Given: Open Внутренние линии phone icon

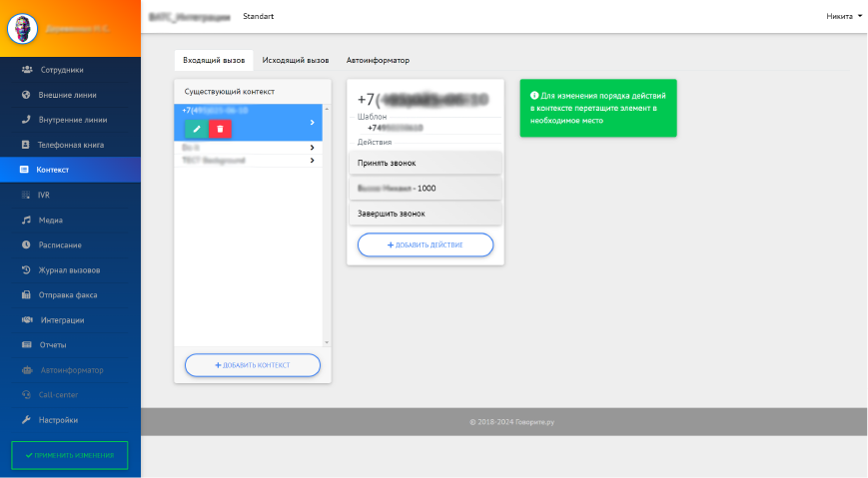Looking at the screenshot, I should click(26, 120).
